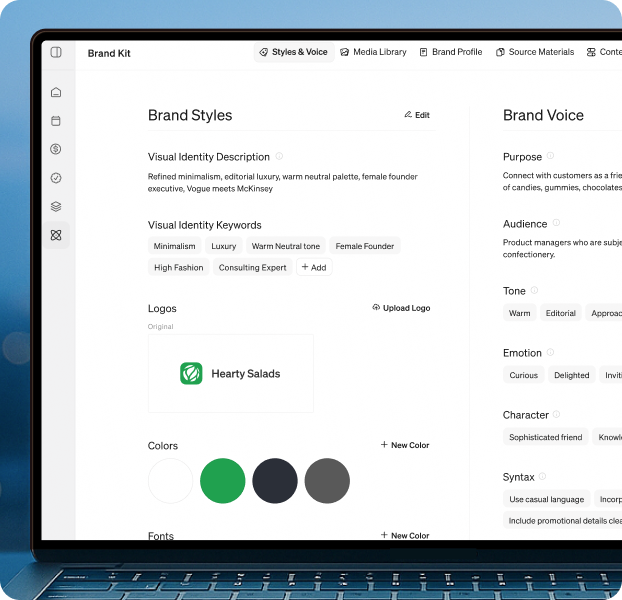Screen dimensions: 622x600
Task: Click the Original label above logo
Action: pos(161,326)
